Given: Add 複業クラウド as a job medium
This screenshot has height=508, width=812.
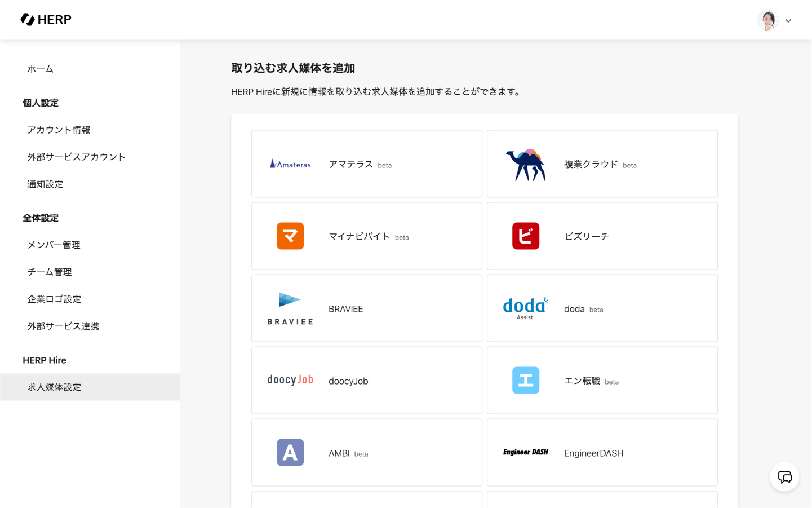Looking at the screenshot, I should [x=602, y=164].
